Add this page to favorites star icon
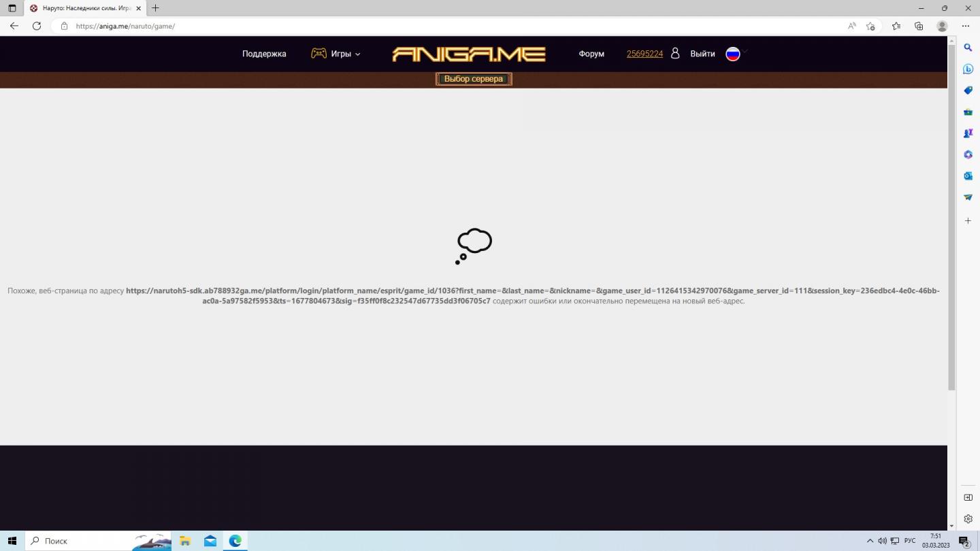 [x=870, y=26]
